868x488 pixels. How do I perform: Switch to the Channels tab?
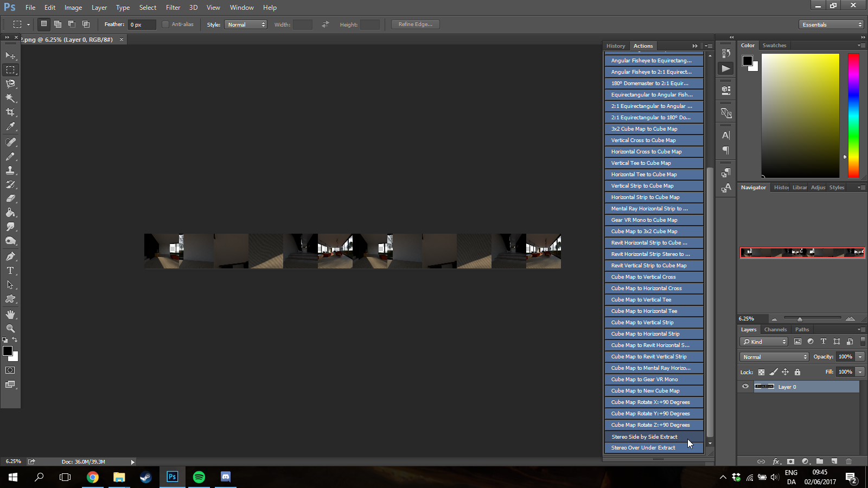pyautogui.click(x=775, y=330)
